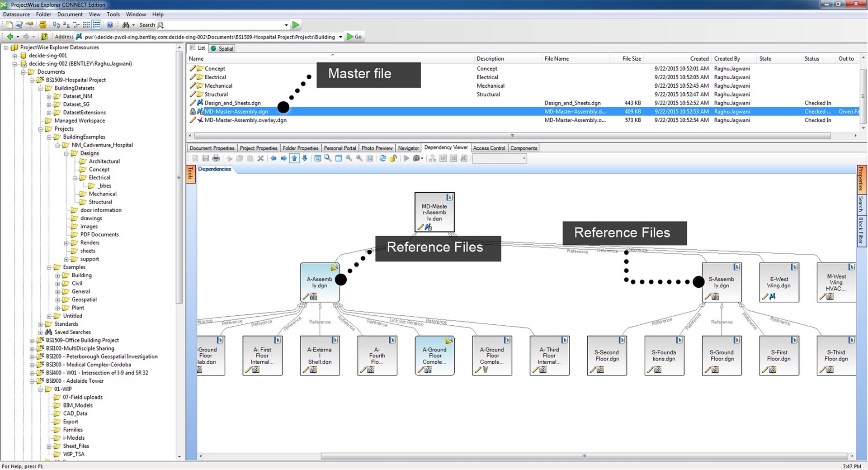Open the Document menu
Viewport: 868px width, 470px height.
70,14
